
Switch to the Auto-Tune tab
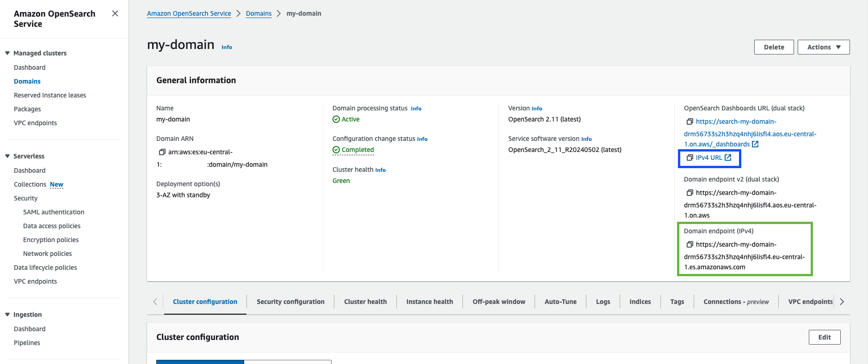(x=560, y=302)
